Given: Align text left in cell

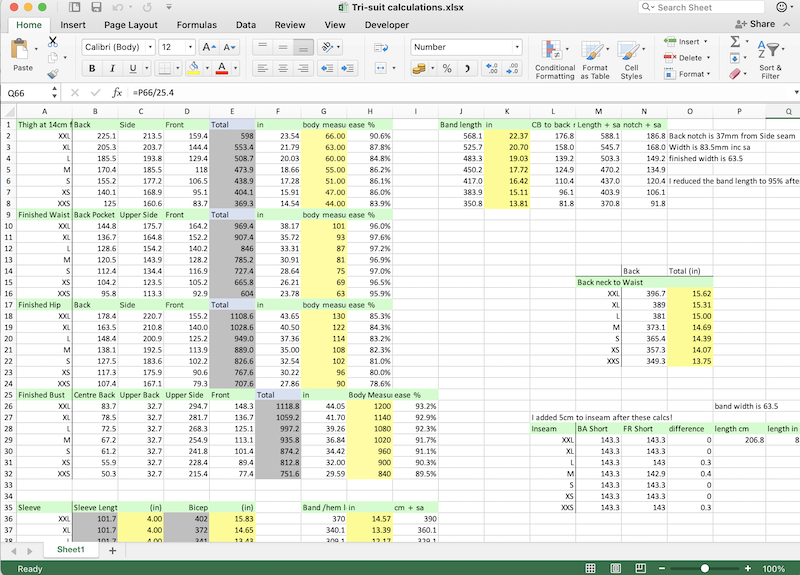Looking at the screenshot, I should point(262,68).
